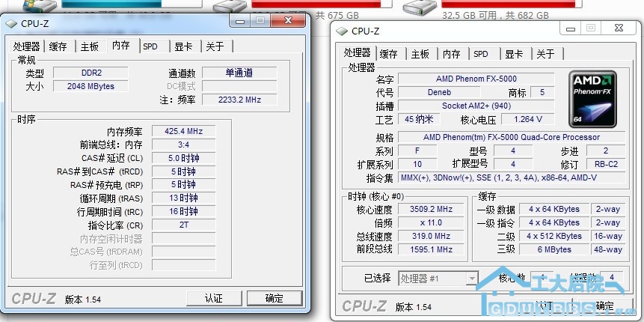Click the core speed value 3509.2 MHz
The height and width of the screenshot is (322, 644).
click(x=432, y=209)
